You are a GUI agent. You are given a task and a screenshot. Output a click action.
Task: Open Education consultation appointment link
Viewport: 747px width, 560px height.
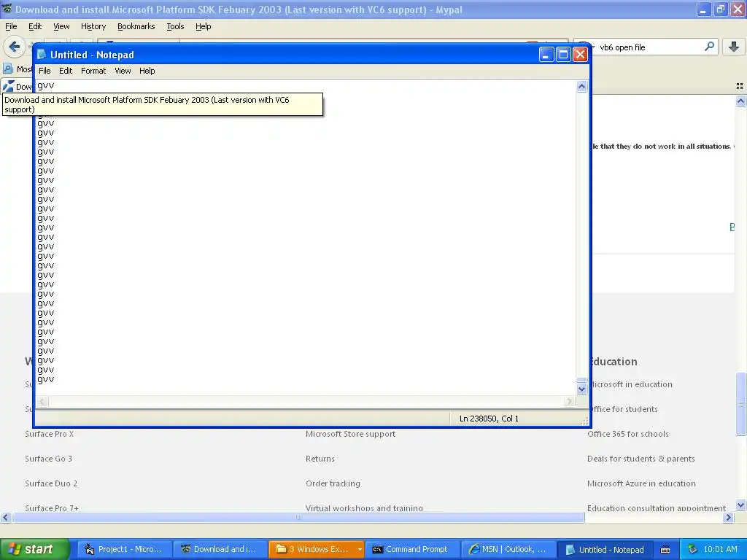657,507
